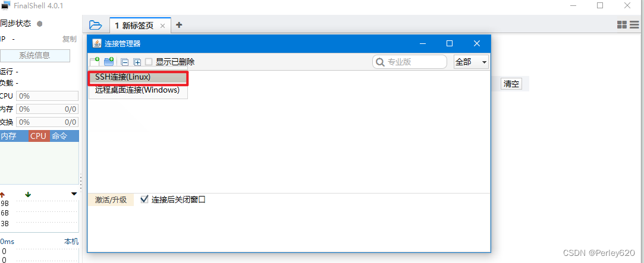Screen dimensions: 644x263
Task: Expand all with the plus box icon
Action: pyautogui.click(x=137, y=62)
